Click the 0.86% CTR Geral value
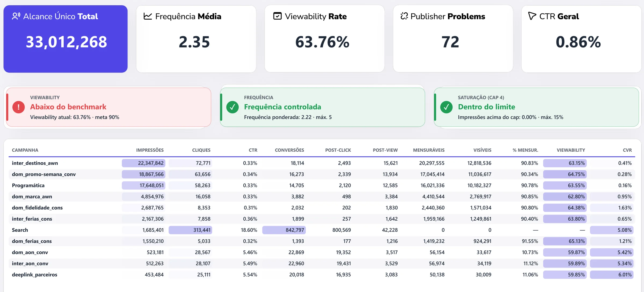 coord(578,42)
